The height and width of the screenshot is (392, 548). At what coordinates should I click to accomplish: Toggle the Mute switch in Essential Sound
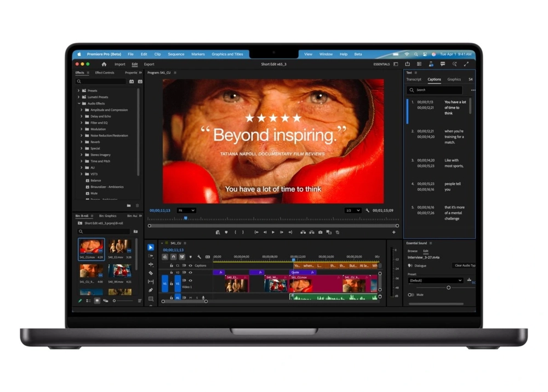point(410,295)
